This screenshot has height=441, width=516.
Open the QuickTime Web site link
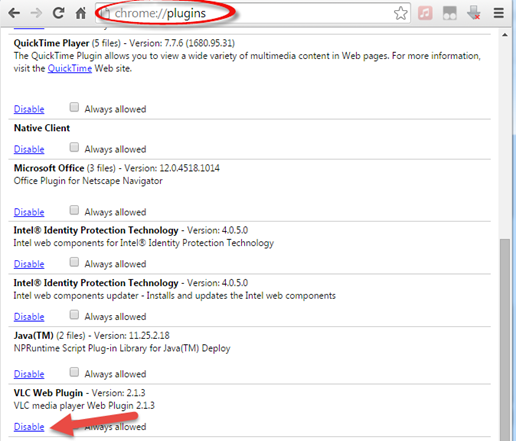70,68
